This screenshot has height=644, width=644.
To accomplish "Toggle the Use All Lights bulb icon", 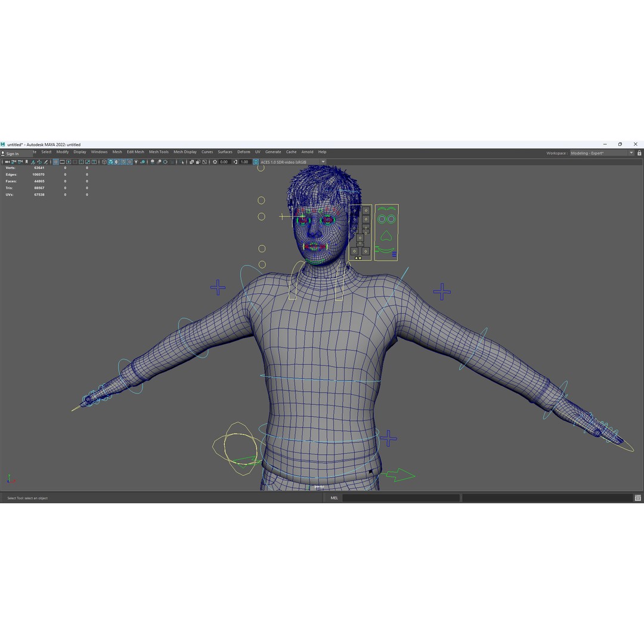I will coord(136,162).
